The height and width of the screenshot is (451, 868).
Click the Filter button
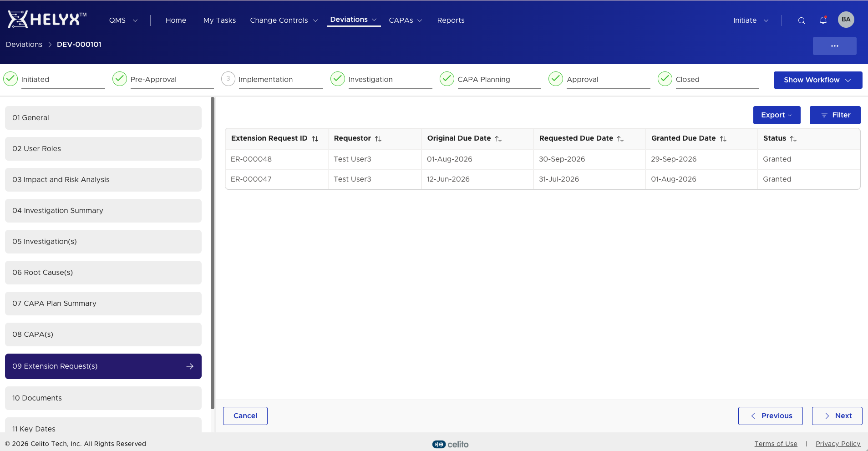[835, 115]
